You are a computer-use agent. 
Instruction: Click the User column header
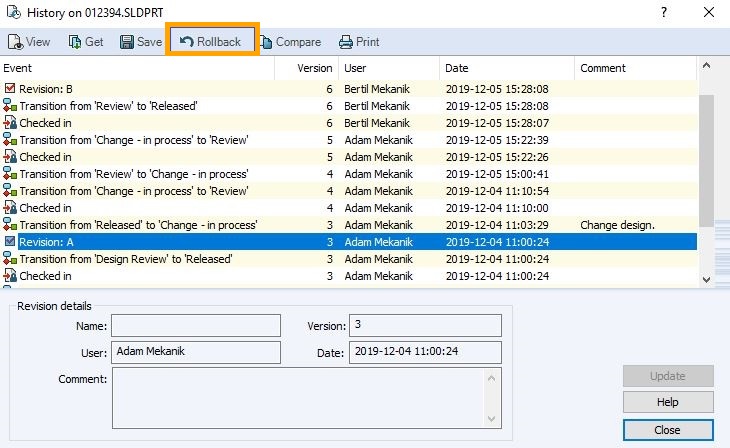(x=388, y=68)
